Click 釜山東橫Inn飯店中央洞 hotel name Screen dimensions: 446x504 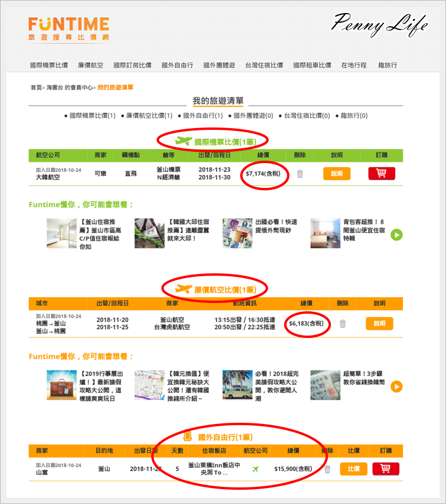[214, 469]
